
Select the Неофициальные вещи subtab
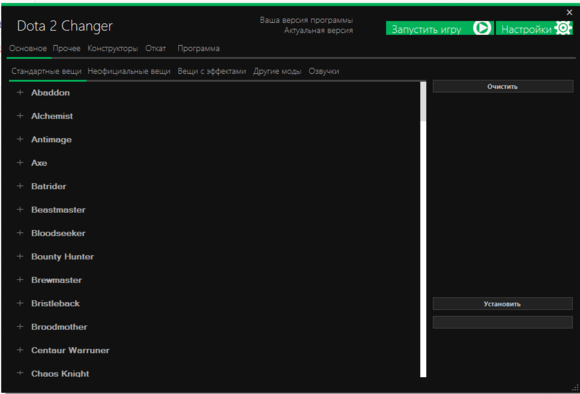pyautogui.click(x=129, y=71)
